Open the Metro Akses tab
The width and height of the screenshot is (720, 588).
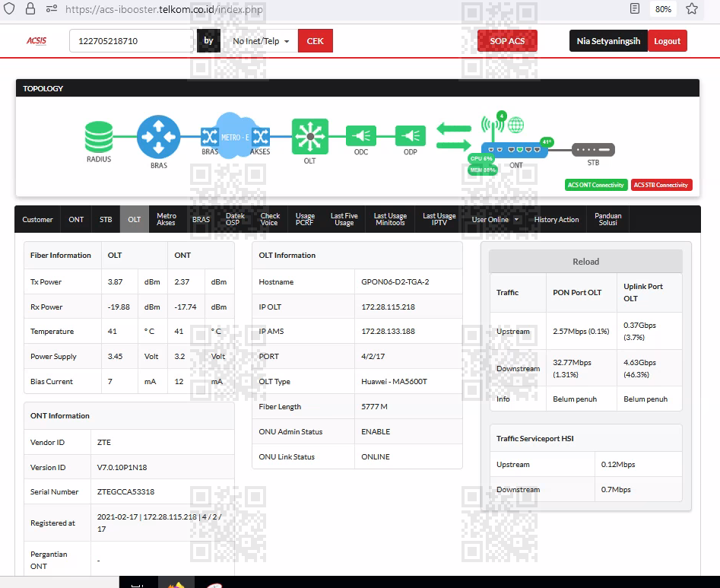pos(167,220)
